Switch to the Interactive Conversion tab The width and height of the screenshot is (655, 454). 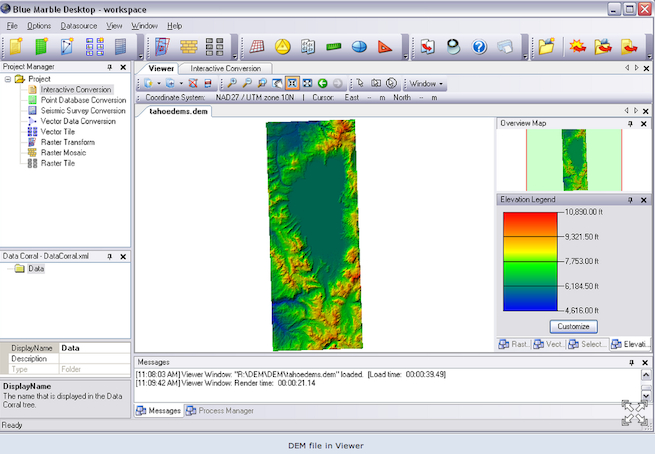[225, 68]
